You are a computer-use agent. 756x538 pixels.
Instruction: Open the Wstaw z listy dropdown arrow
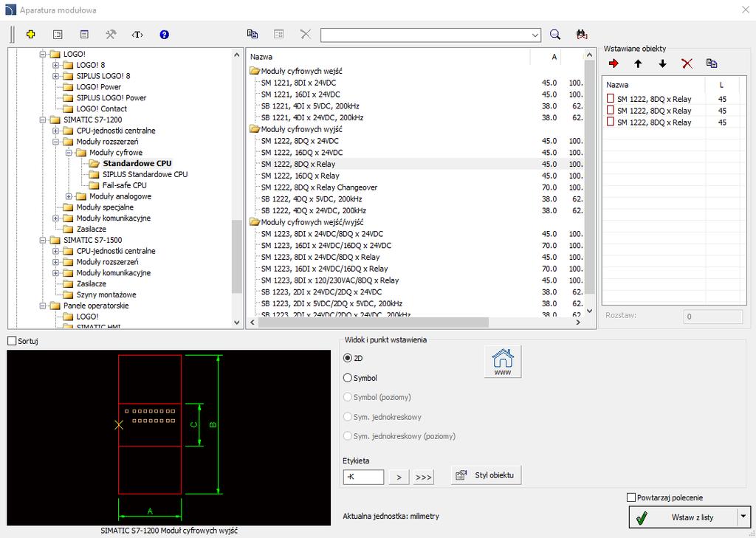click(743, 517)
